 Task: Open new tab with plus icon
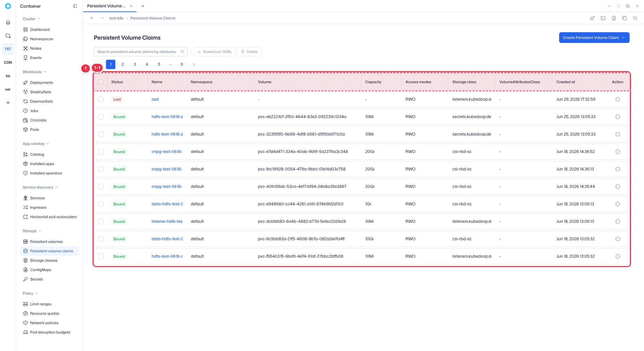tap(143, 6)
